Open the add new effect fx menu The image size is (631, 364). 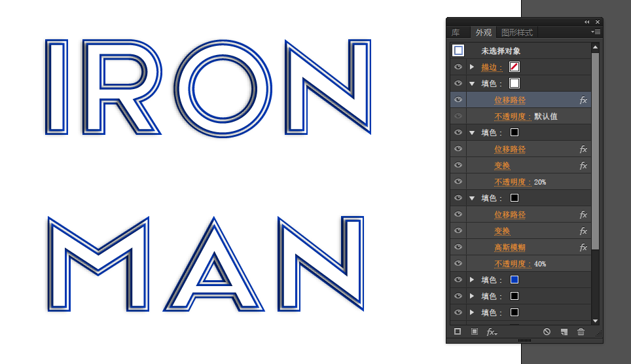point(492,332)
